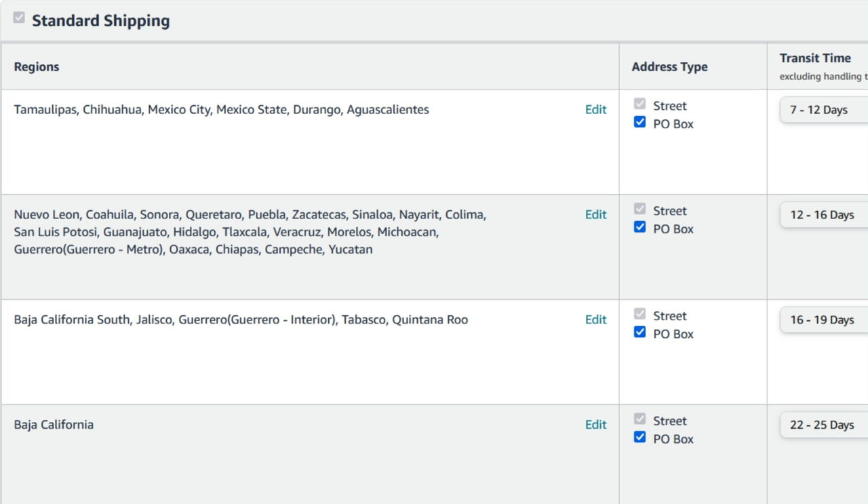
Task: Click the Address Type column header
Action: tap(669, 67)
